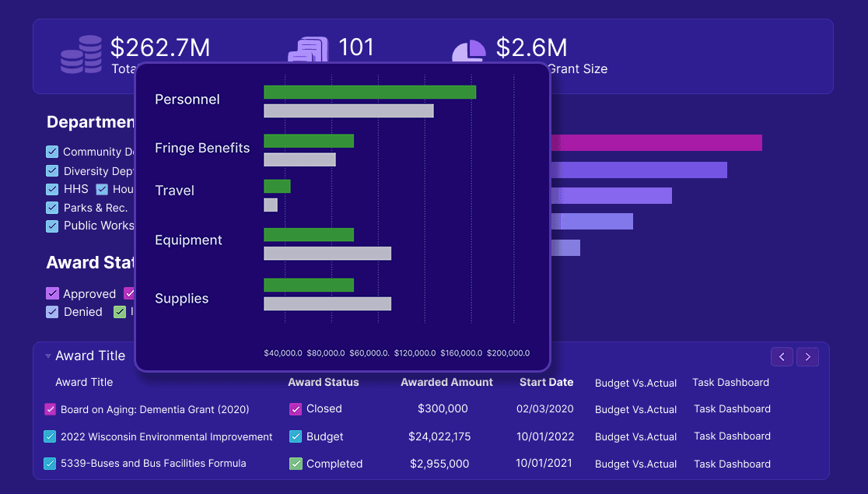Click the coin stack total funding icon
Viewport: 868px width, 494px height.
click(x=81, y=54)
